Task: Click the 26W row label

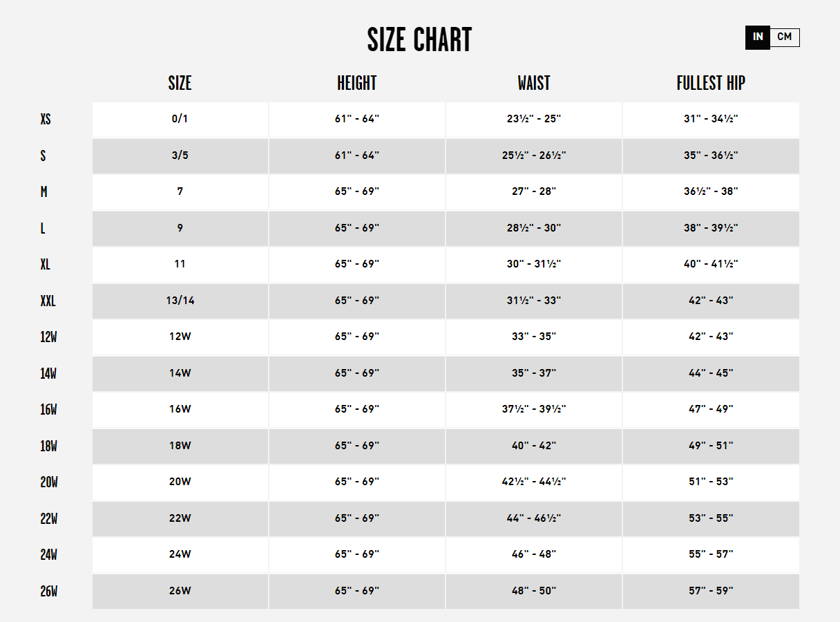Action: [x=48, y=592]
